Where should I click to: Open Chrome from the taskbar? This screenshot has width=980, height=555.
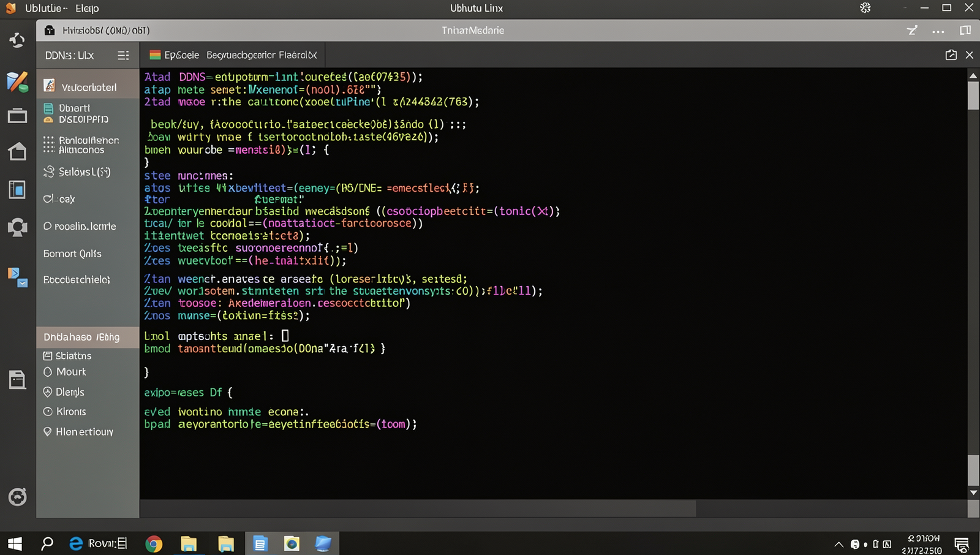click(x=154, y=543)
